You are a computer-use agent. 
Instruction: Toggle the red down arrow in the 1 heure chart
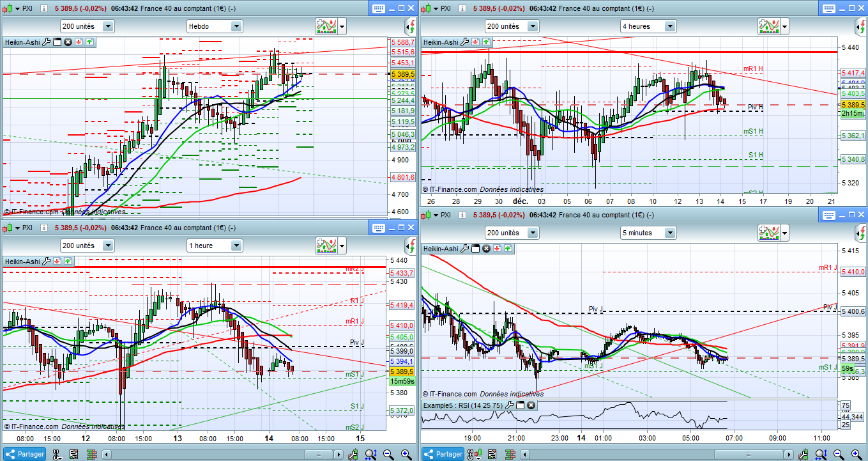click(57, 262)
